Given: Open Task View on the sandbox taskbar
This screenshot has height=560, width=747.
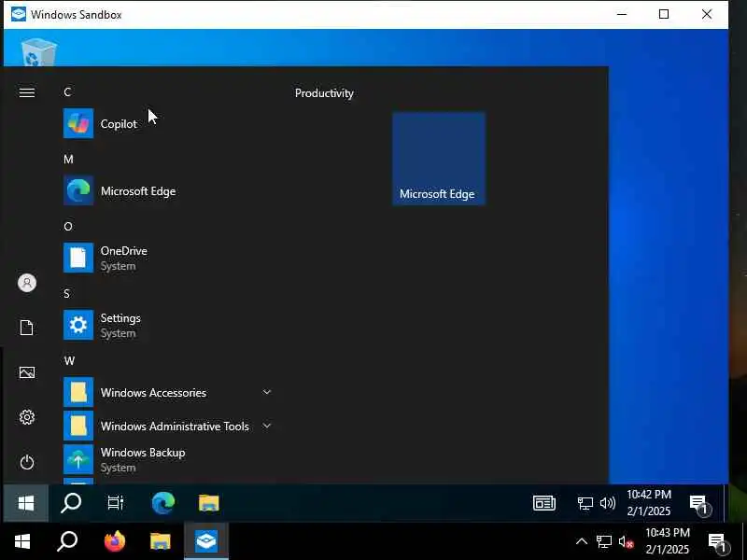Looking at the screenshot, I should 115,503.
